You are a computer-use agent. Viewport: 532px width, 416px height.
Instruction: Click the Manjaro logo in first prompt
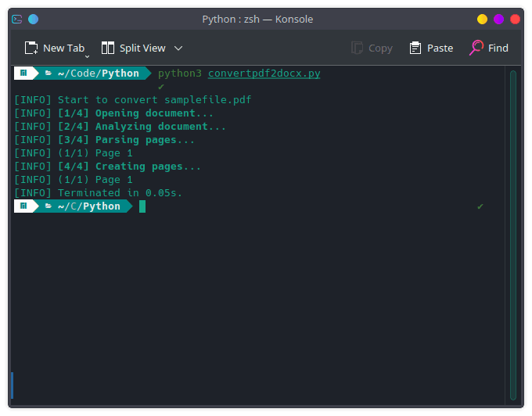(x=23, y=73)
